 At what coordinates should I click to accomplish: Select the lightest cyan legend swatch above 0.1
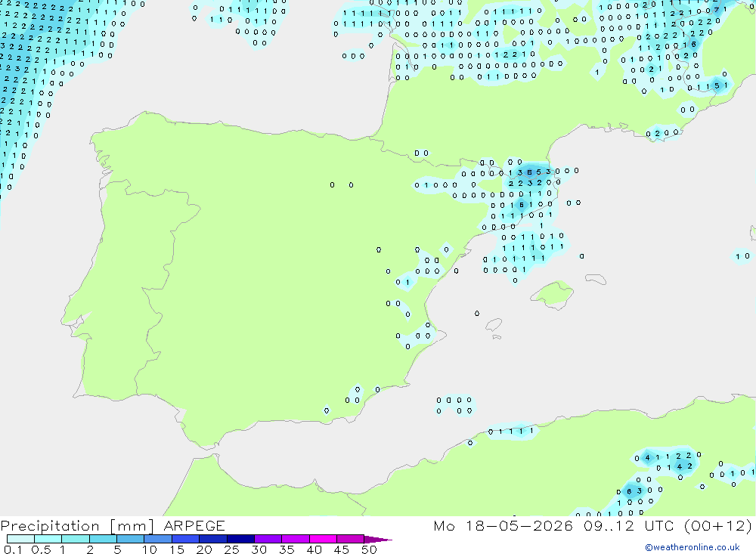point(20,539)
